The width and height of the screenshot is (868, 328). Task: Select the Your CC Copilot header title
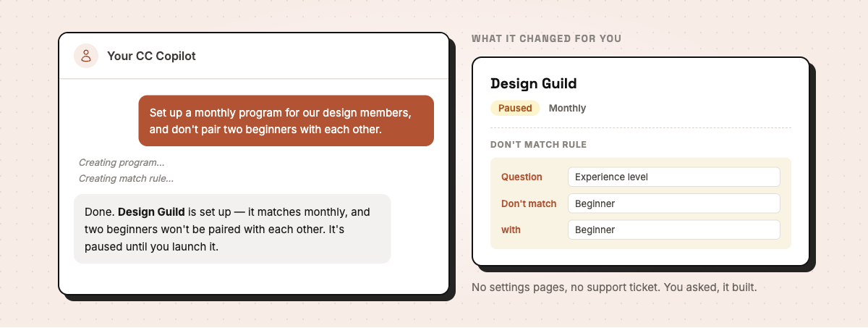(x=151, y=56)
